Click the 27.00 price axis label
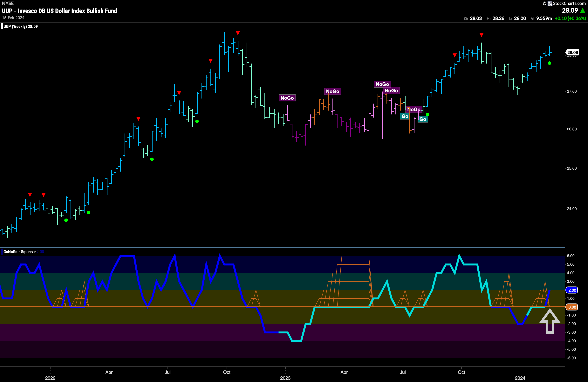Screen dimensions: 588x382 coord(572,92)
